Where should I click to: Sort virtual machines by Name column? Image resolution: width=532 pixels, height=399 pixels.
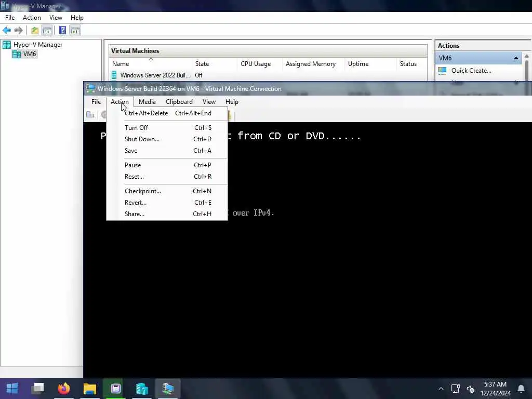150,64
